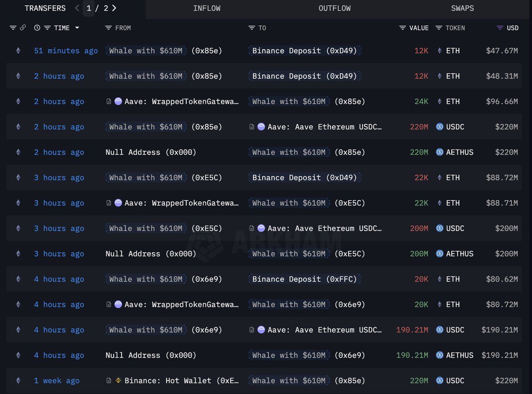The image size is (532, 394).
Task: Click the $47.67M USD value
Action: 502,51
